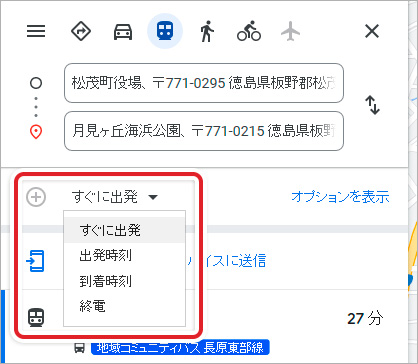Choose 終電 from the list
The image size is (418, 364).
coord(124,306)
